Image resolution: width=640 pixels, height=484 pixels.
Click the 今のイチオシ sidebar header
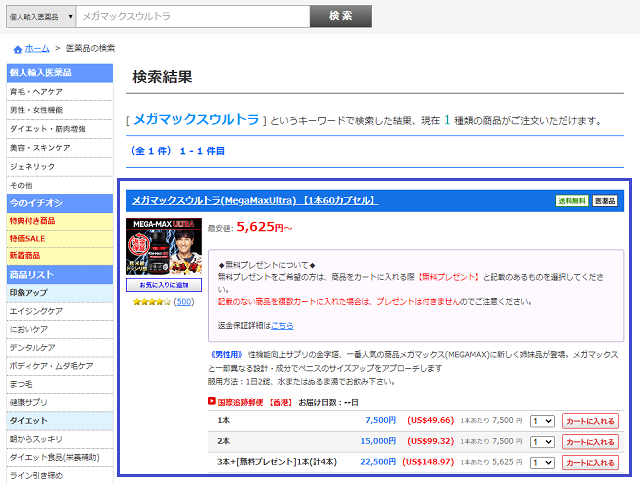coord(60,203)
